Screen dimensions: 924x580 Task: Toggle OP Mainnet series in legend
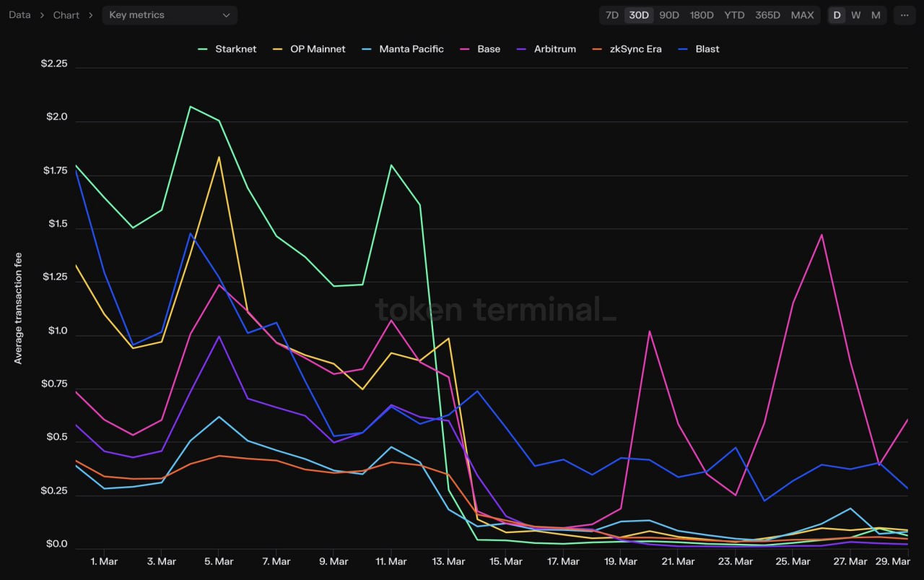tap(309, 49)
